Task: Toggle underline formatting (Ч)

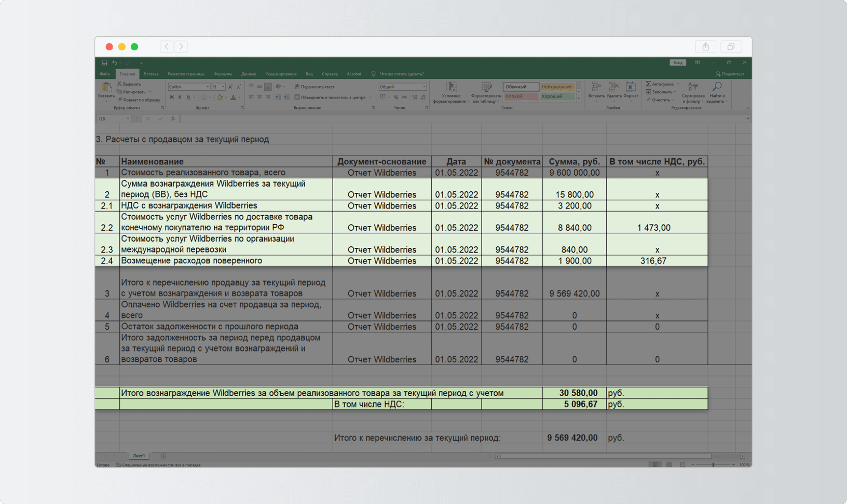Action: coord(188,97)
